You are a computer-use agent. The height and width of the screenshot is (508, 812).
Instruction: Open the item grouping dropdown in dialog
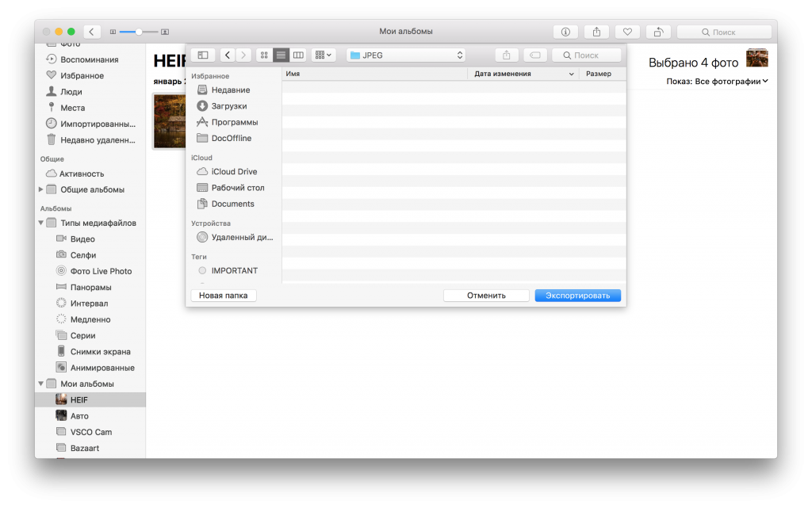coord(324,55)
